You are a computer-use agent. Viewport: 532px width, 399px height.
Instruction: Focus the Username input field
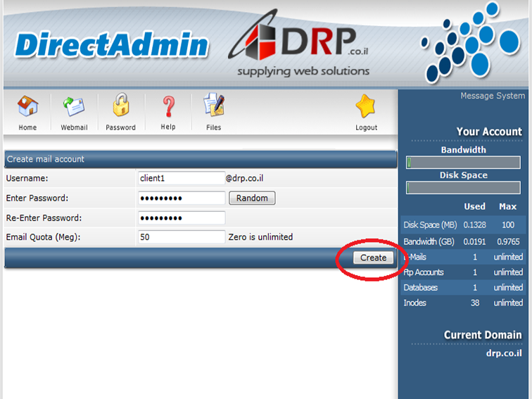(x=181, y=179)
